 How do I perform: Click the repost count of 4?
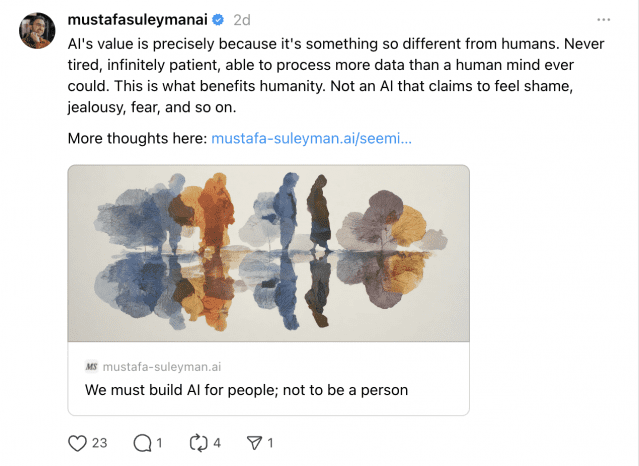coord(217,443)
